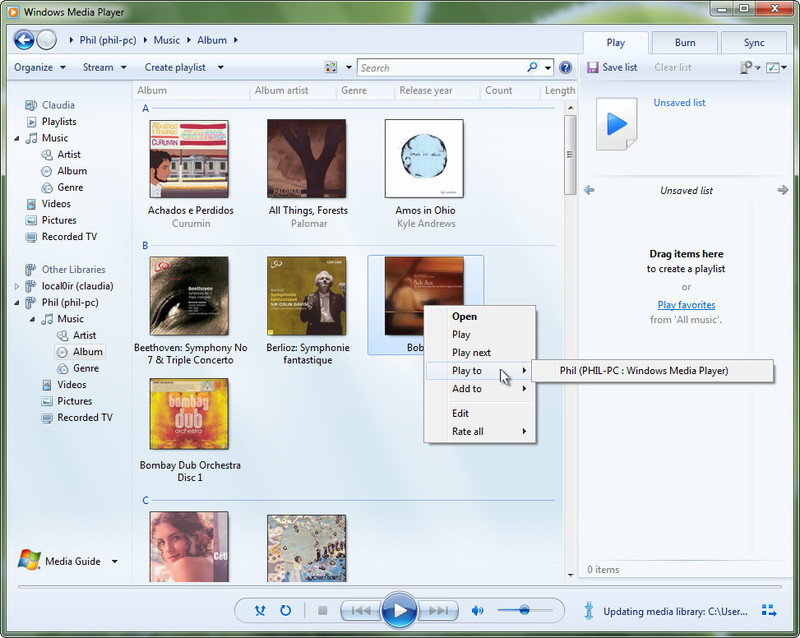The height and width of the screenshot is (638, 800).
Task: Open the View options icon
Action: [332, 68]
